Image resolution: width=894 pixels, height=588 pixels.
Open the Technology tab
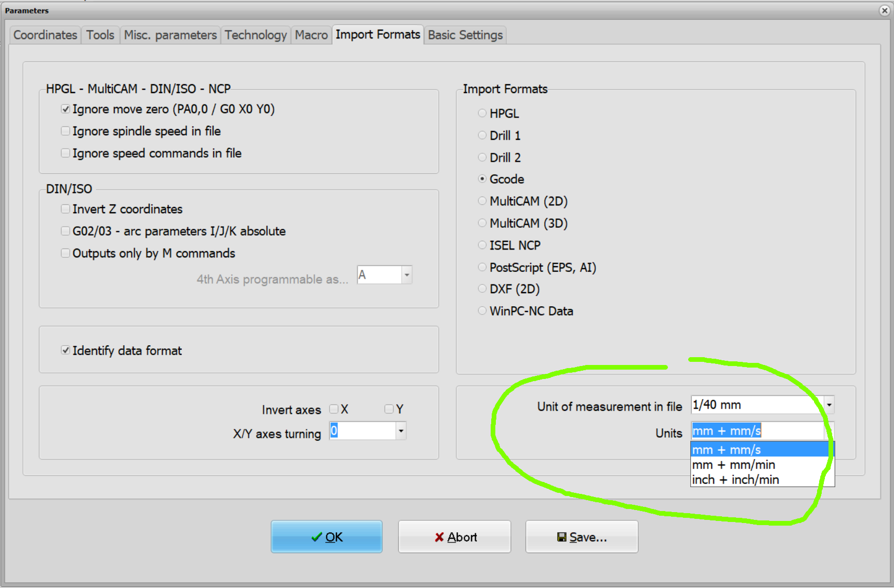[255, 35]
